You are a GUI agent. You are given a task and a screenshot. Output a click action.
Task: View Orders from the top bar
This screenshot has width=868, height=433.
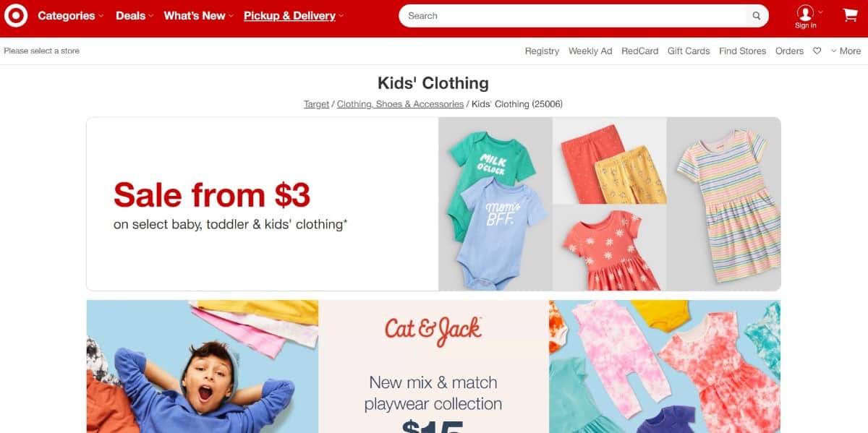pos(789,51)
